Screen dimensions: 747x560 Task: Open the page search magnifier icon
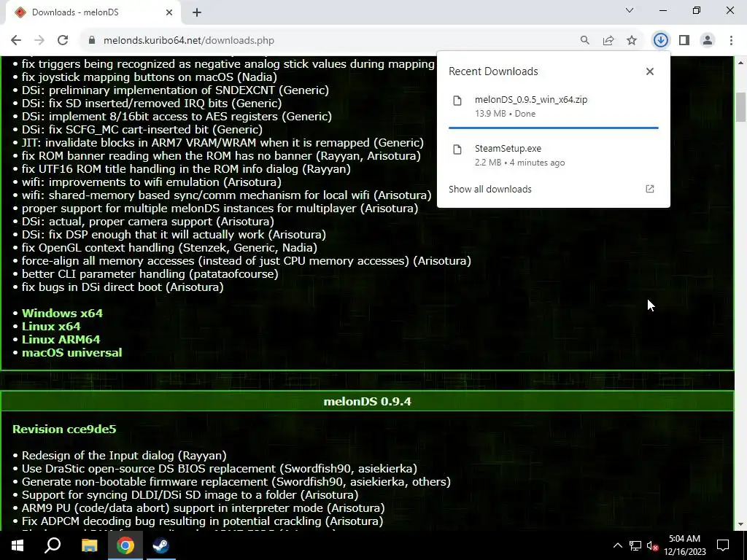point(584,41)
